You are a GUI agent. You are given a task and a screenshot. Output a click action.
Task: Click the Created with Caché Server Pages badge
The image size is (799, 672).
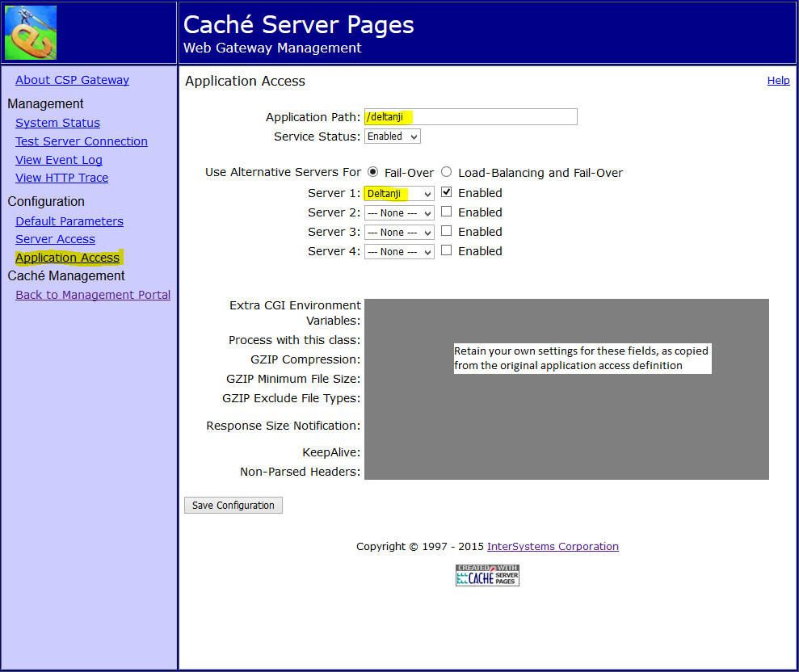click(487, 575)
